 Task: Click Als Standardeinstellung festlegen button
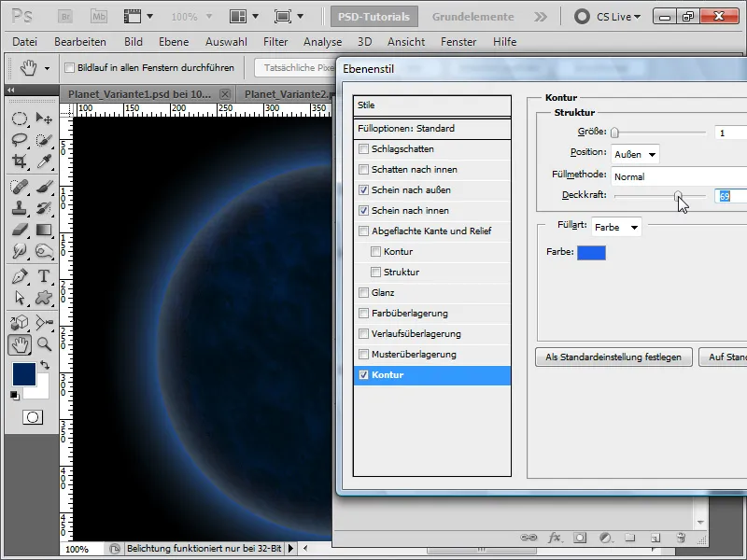pos(613,357)
